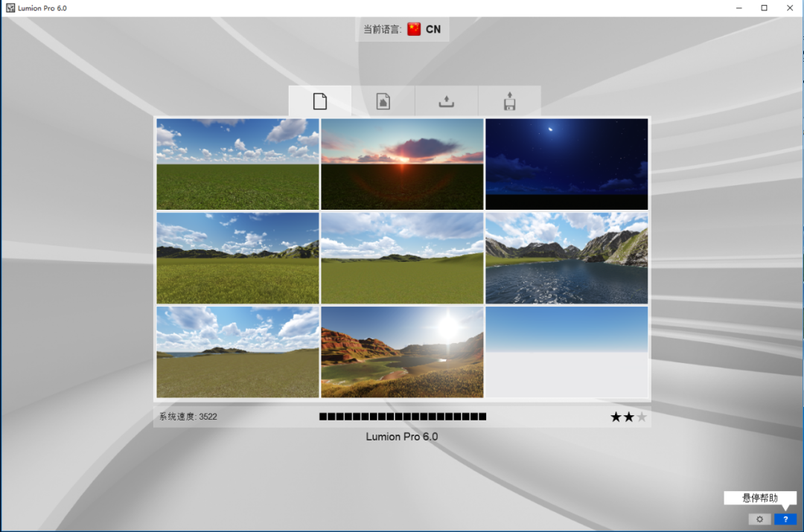Minimize the Lumion Pro window
This screenshot has width=804, height=532.
pyautogui.click(x=739, y=7)
